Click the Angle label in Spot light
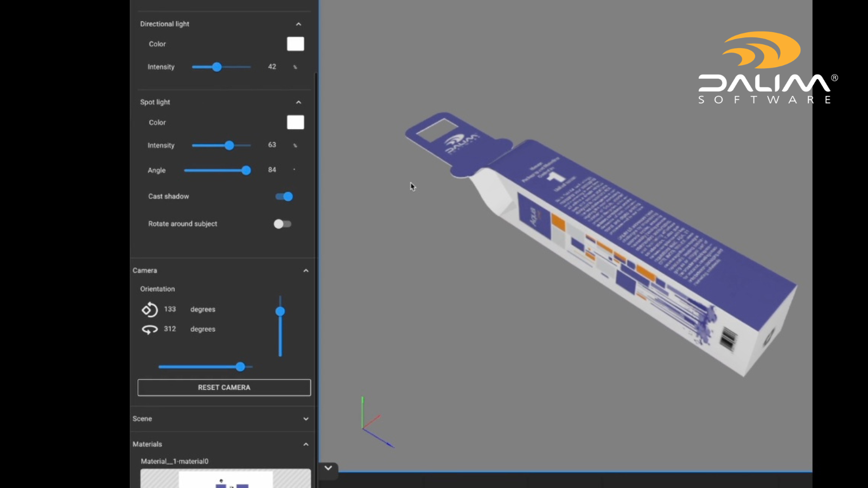Viewport: 868px width, 488px height. [x=157, y=170]
